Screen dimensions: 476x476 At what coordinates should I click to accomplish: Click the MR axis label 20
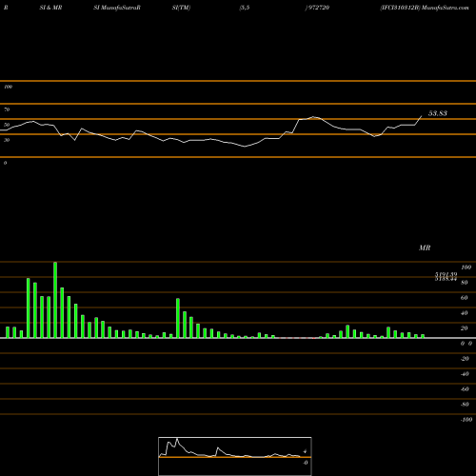tap(465, 328)
